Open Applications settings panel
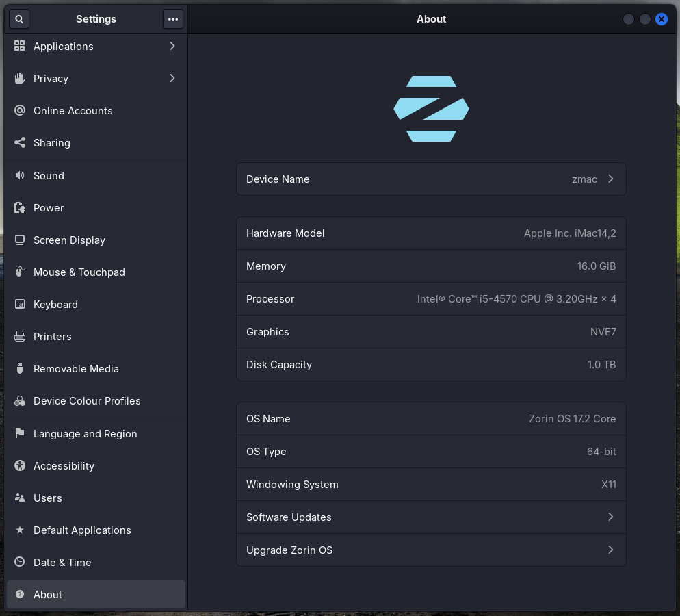 coord(96,46)
